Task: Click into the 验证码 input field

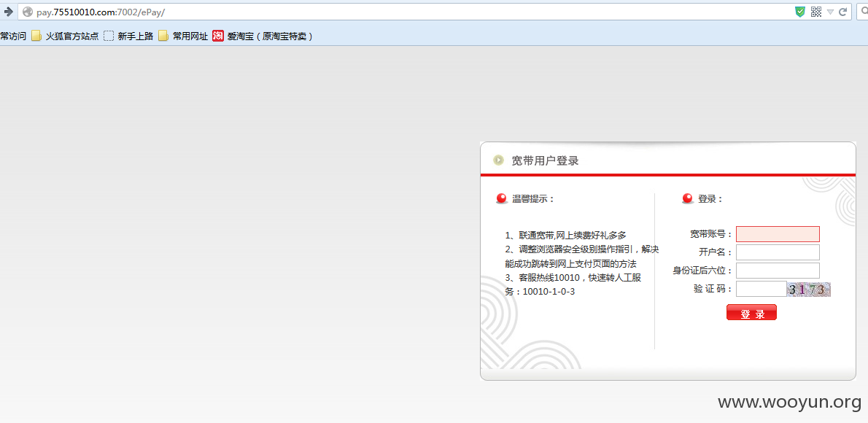Action: tap(762, 289)
